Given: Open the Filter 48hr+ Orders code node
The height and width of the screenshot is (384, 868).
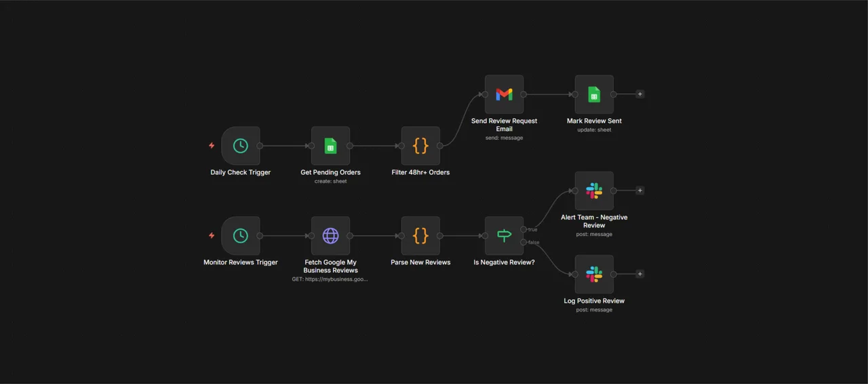Looking at the screenshot, I should click(420, 146).
